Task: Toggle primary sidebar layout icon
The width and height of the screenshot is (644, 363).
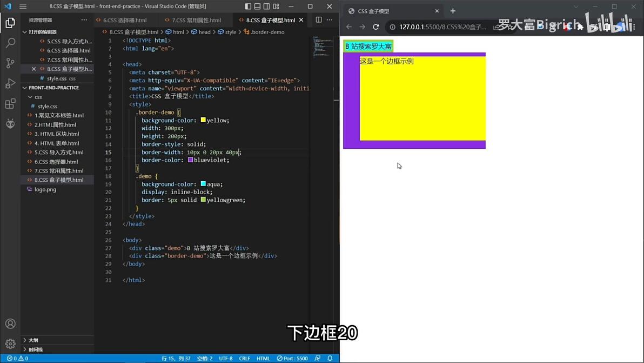Action: coord(248,6)
